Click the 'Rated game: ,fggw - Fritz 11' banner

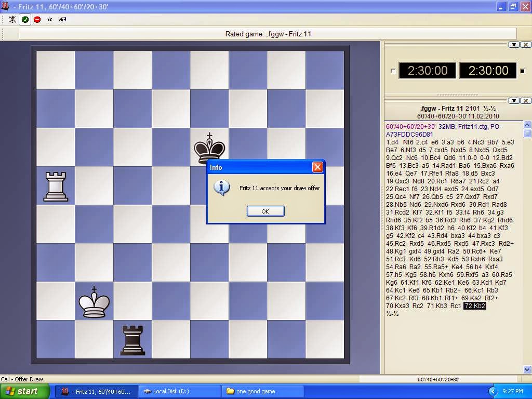(x=268, y=34)
